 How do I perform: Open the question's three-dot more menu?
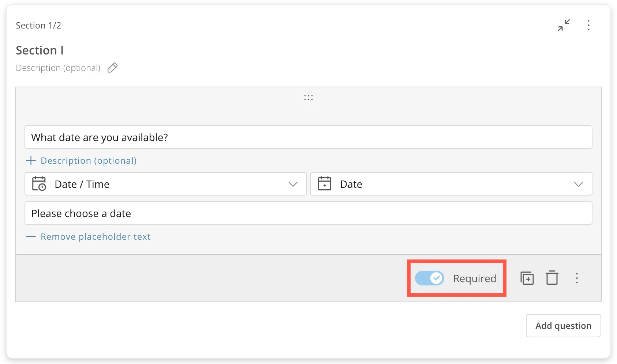(x=577, y=278)
